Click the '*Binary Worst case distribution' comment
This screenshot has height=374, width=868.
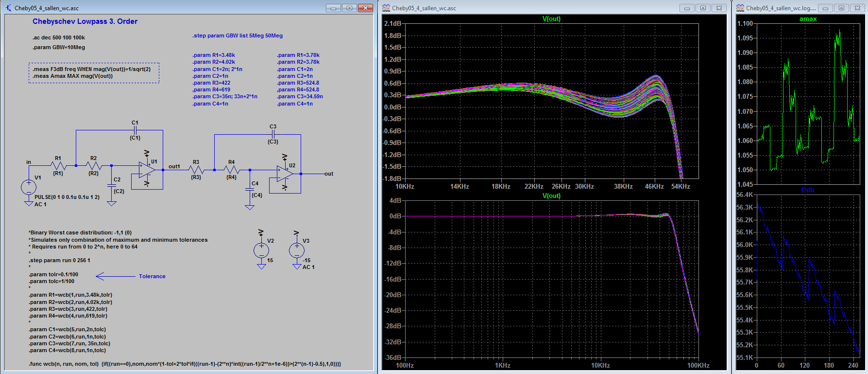click(x=80, y=232)
